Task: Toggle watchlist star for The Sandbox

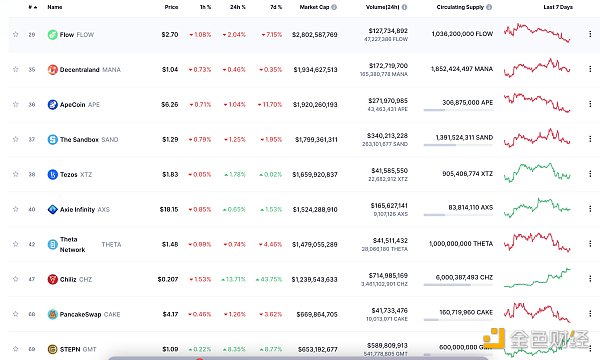Action: [16, 139]
